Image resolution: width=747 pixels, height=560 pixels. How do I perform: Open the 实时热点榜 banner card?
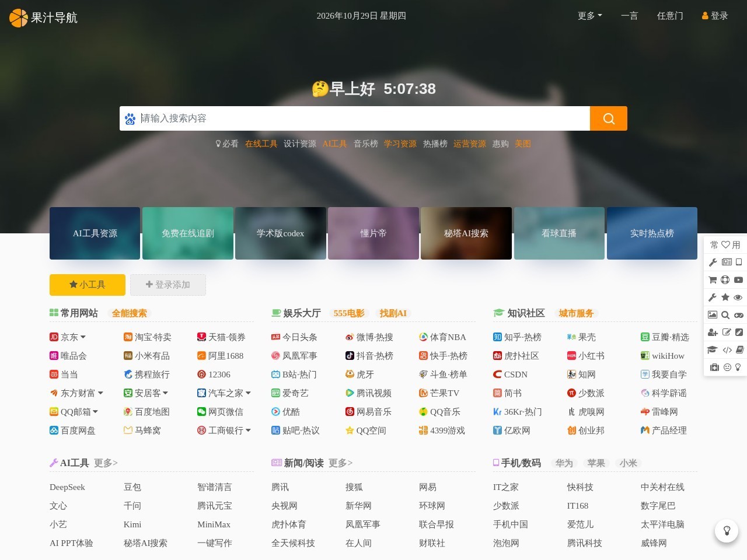652,233
